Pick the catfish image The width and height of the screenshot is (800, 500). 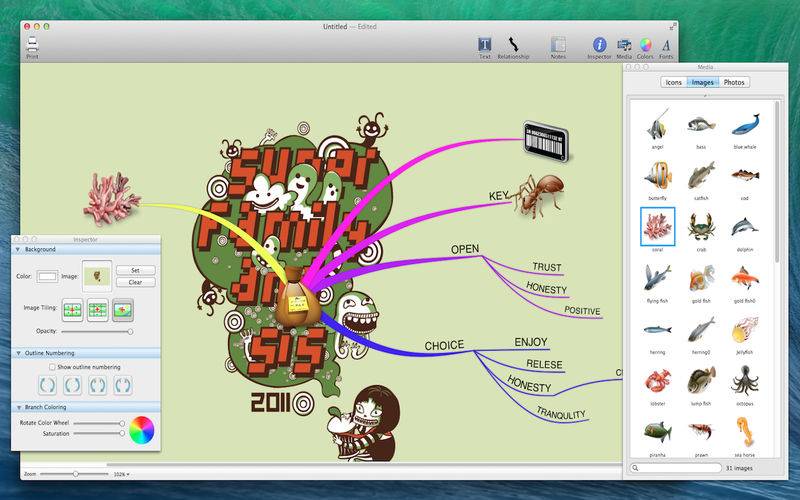click(701, 175)
